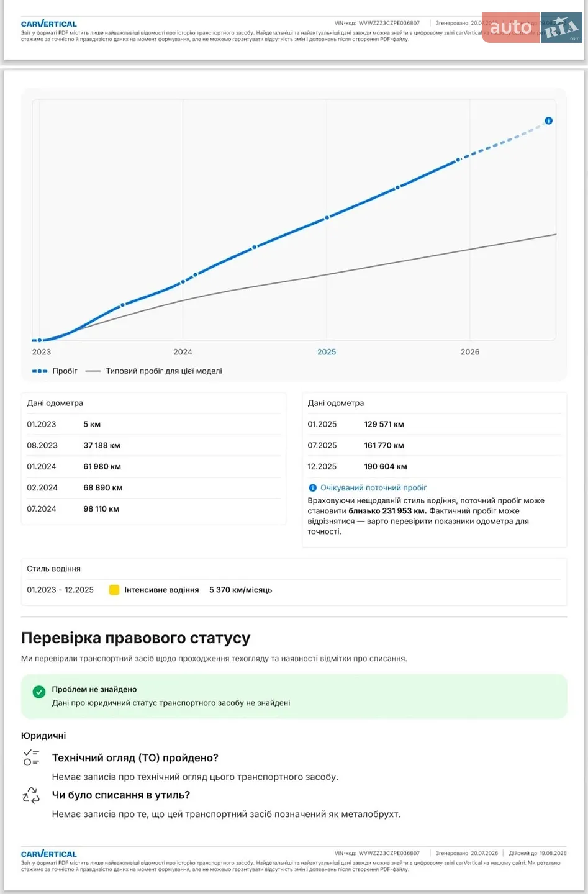Click the checklist icon beside Технічний огляд
588x894 pixels.
(x=31, y=757)
